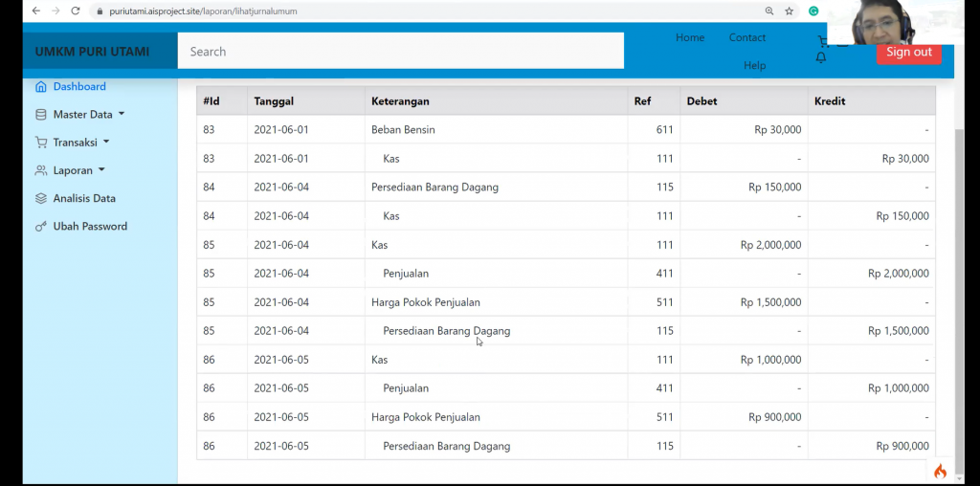
Task: Click Kas entry with Rp 1,000,000 debet
Action: [379, 360]
